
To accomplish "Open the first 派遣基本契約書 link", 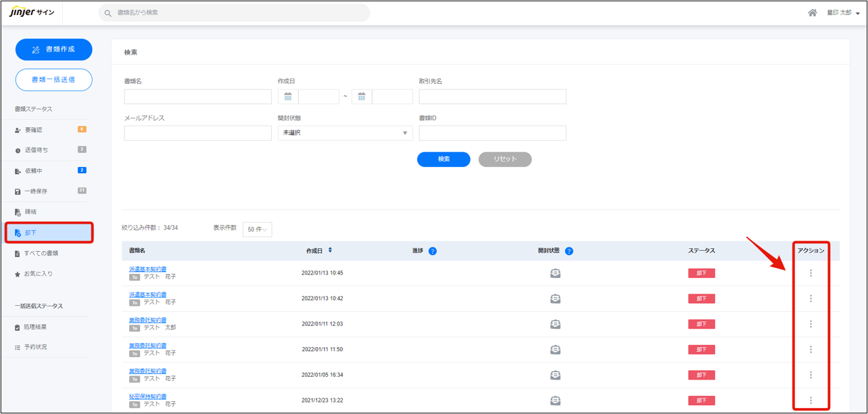I will pyautogui.click(x=147, y=269).
